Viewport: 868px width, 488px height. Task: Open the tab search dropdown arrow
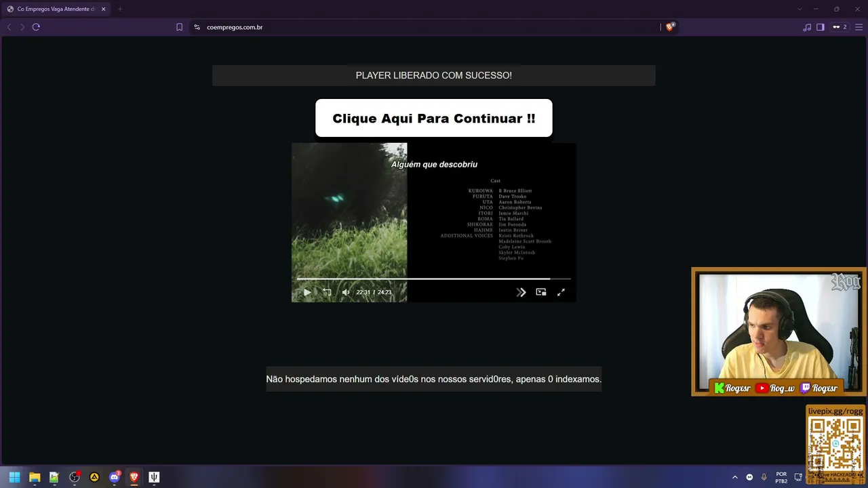pos(799,9)
